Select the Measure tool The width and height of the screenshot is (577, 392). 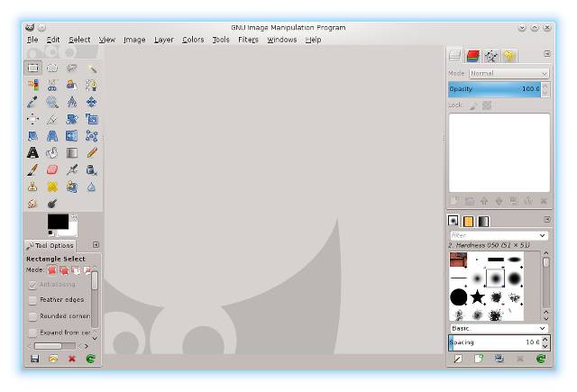tap(72, 102)
